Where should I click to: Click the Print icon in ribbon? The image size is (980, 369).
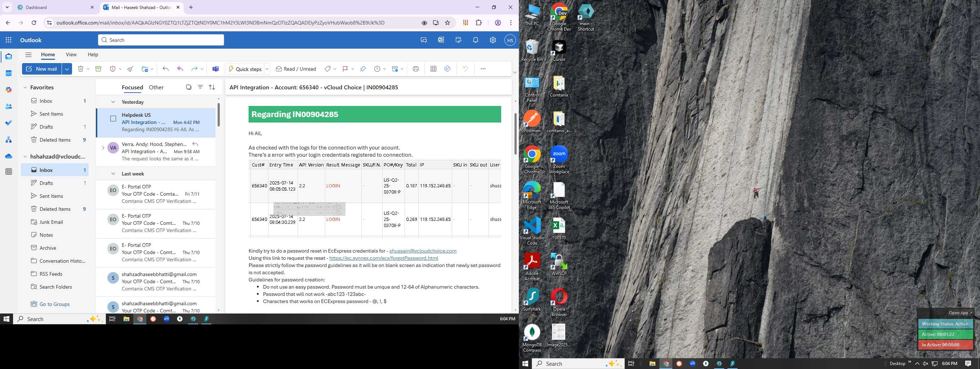point(415,69)
